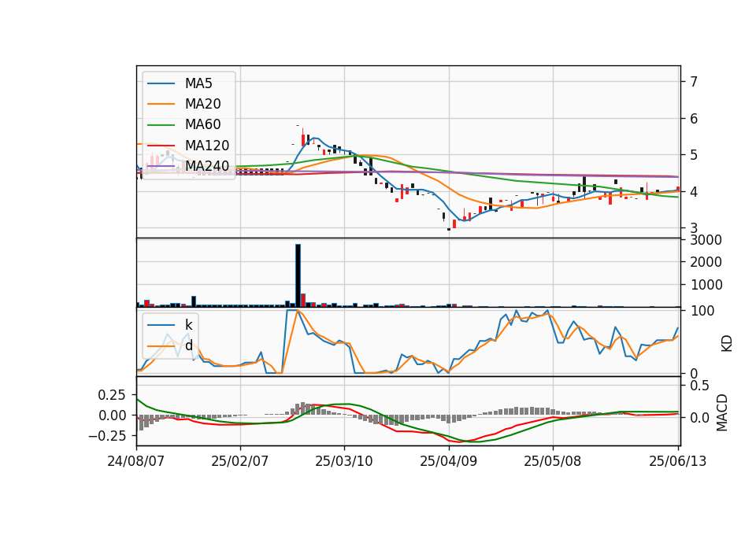Click the 25/05/08 date axis label
Screen dimensions: 756x543
point(553,461)
